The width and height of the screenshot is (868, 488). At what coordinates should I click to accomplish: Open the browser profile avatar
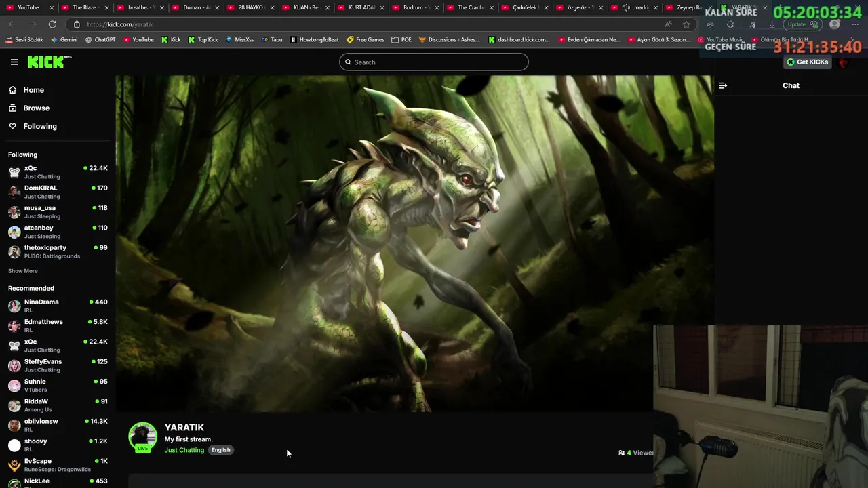pyautogui.click(x=835, y=24)
